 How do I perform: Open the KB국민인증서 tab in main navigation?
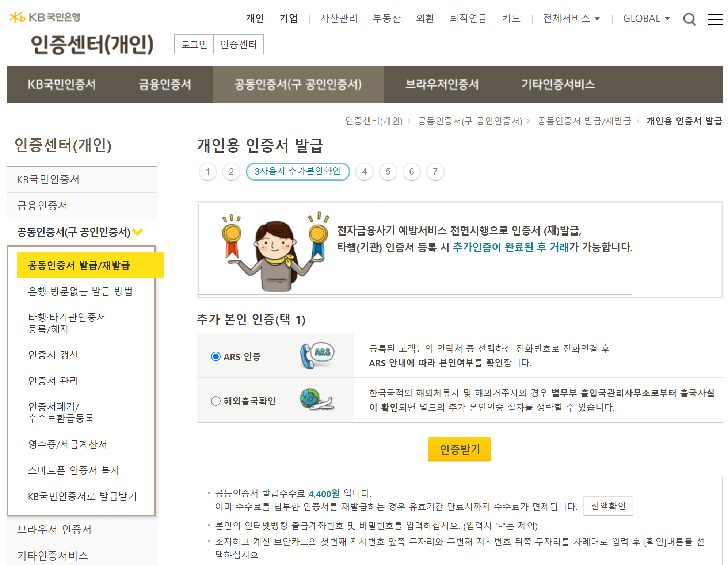tap(62, 84)
